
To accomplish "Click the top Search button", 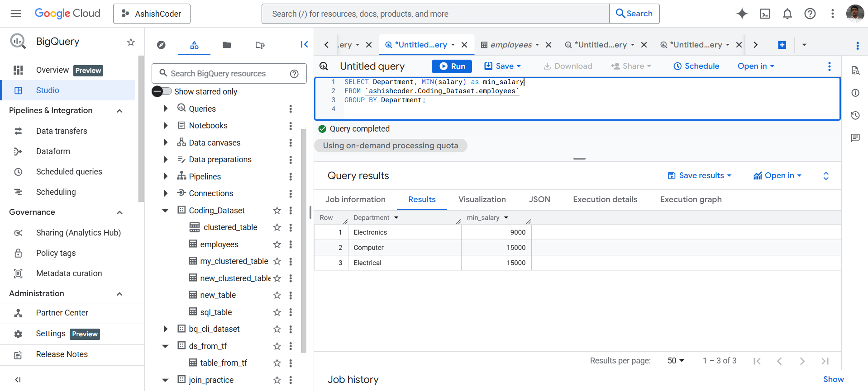I will pos(634,14).
